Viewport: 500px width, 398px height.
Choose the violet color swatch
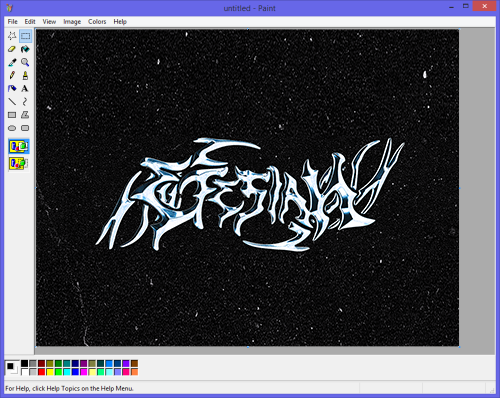tap(126, 363)
